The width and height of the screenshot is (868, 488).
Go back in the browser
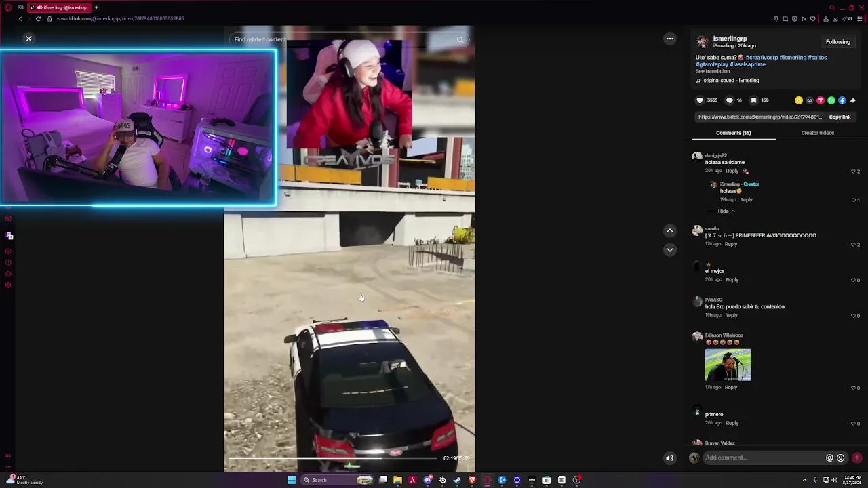(x=20, y=19)
